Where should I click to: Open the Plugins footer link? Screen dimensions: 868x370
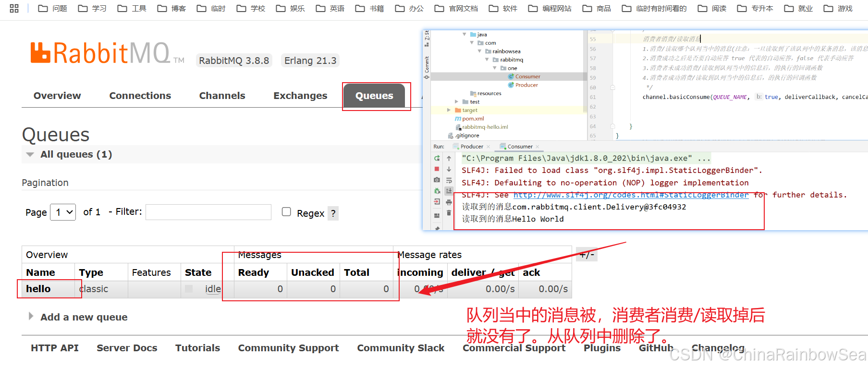click(602, 348)
